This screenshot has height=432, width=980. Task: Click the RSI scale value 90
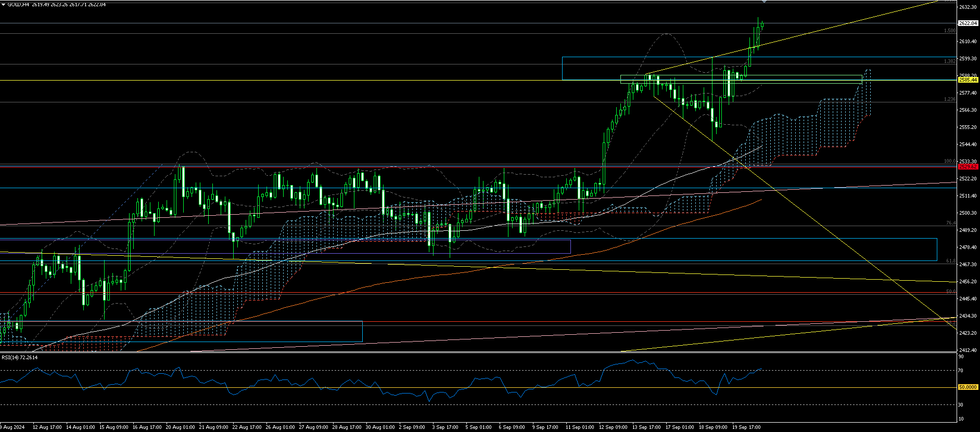(961, 357)
